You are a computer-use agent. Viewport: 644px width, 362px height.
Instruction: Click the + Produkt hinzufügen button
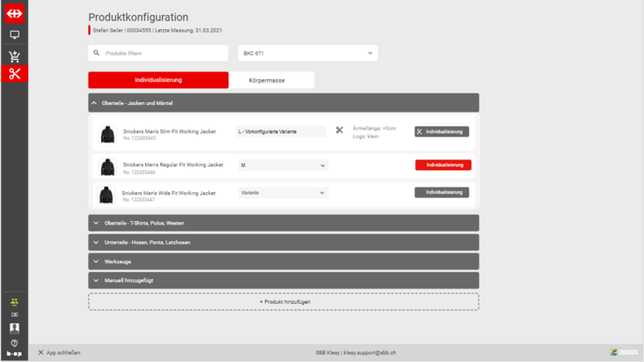pyautogui.click(x=283, y=302)
